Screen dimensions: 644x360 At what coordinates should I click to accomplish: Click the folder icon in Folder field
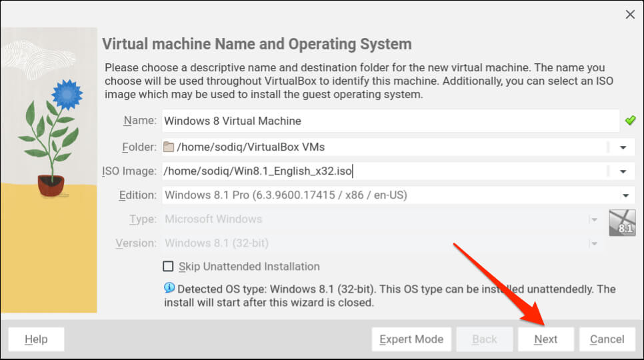coord(169,147)
